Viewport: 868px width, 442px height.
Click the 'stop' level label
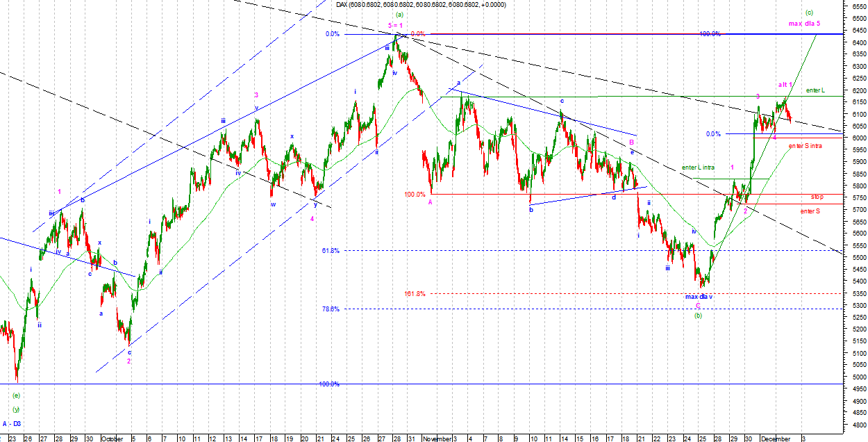816,197
